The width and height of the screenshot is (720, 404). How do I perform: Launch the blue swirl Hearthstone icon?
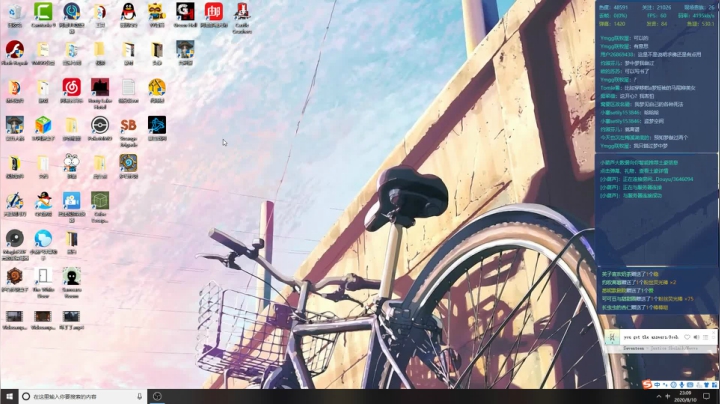coord(129,164)
